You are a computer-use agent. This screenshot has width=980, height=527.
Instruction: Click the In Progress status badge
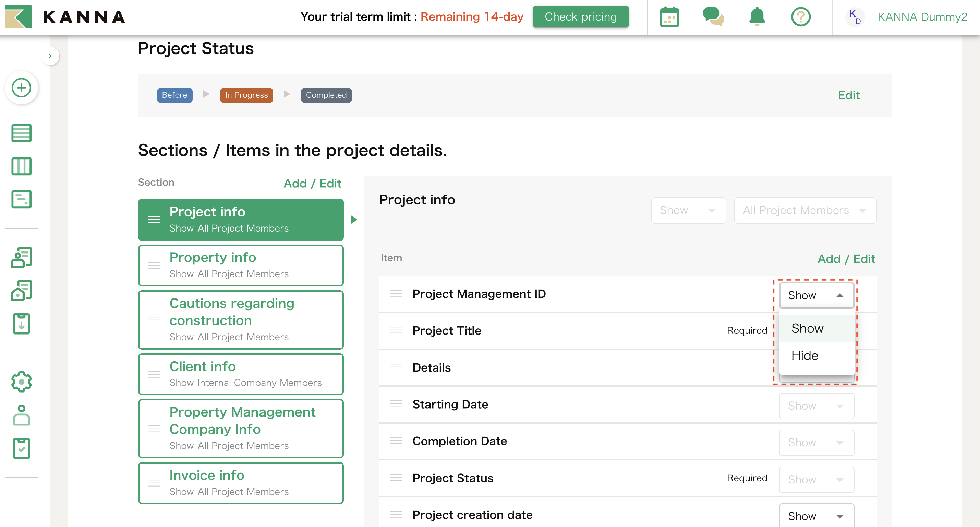pos(246,95)
